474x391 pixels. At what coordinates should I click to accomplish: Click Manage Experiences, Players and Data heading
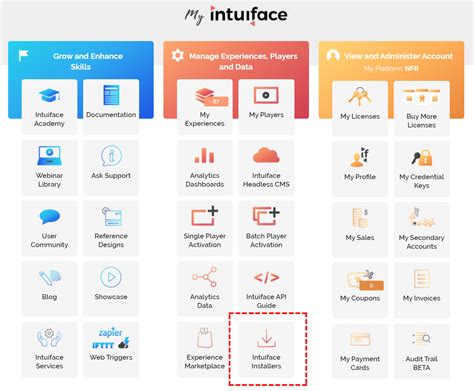[x=243, y=61]
